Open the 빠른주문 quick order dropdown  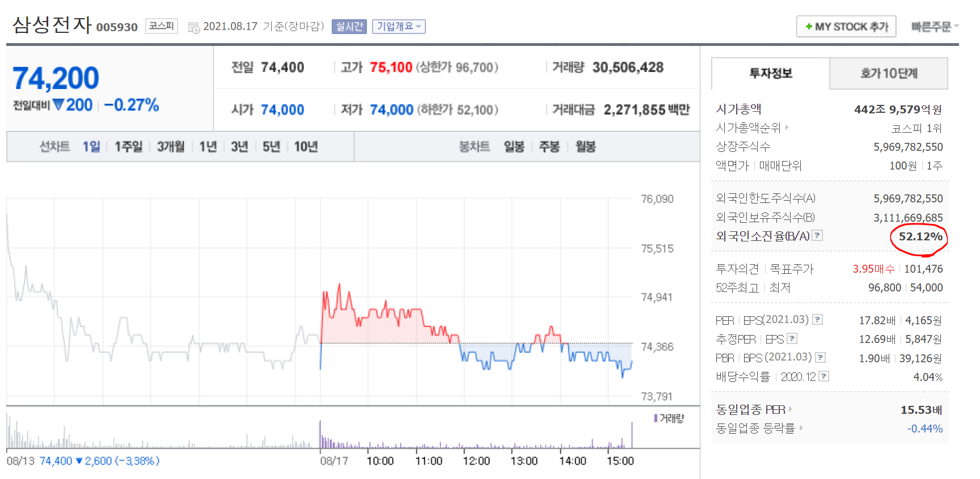[x=935, y=27]
